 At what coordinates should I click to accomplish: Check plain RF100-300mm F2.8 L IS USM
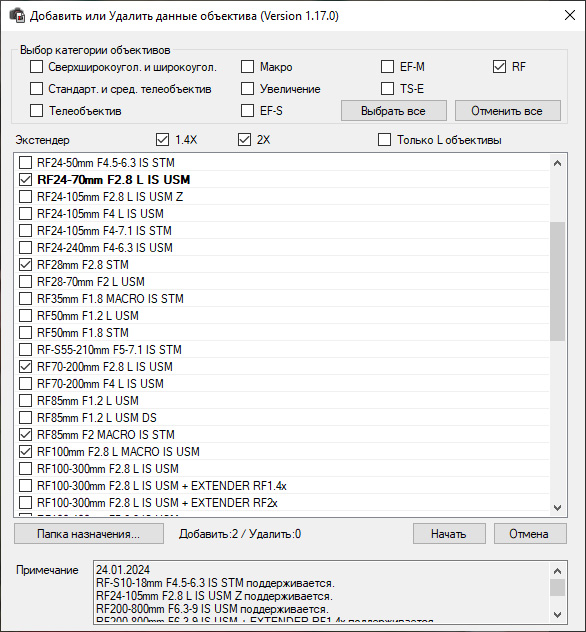[x=25, y=468]
